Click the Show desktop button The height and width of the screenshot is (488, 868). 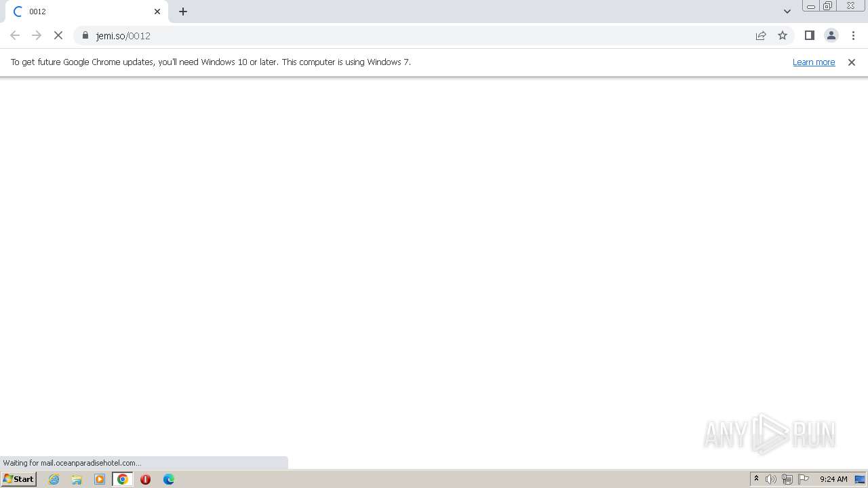[x=860, y=479]
